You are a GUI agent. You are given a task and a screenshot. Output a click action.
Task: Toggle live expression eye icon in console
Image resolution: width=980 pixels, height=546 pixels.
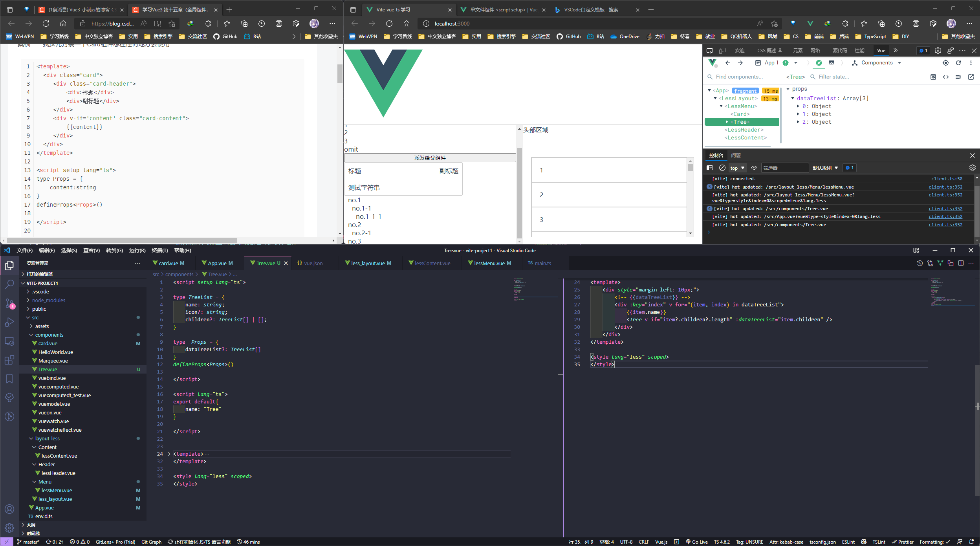tap(754, 168)
